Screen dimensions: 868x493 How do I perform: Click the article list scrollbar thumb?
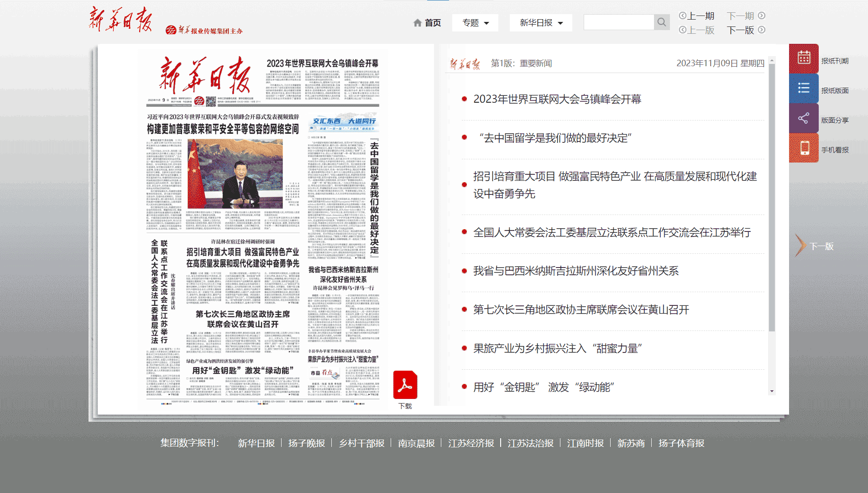point(772,197)
